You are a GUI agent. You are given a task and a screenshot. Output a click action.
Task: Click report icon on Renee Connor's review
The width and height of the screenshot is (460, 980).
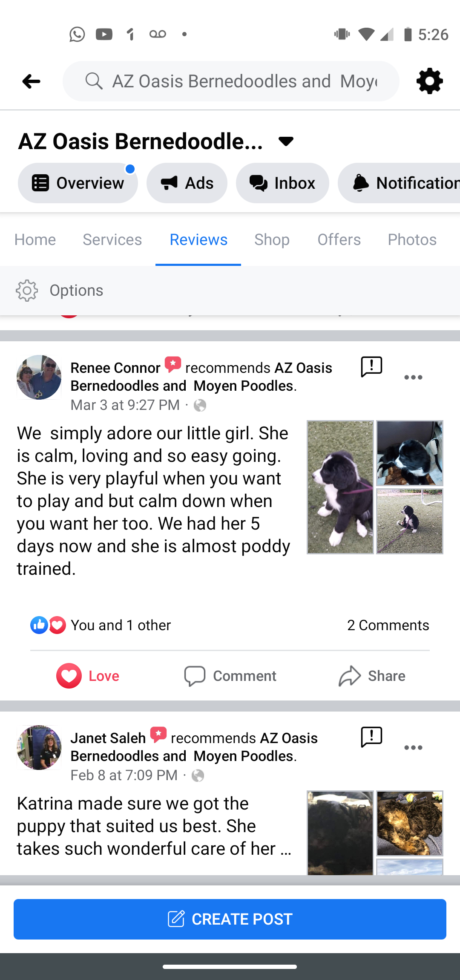pyautogui.click(x=371, y=367)
